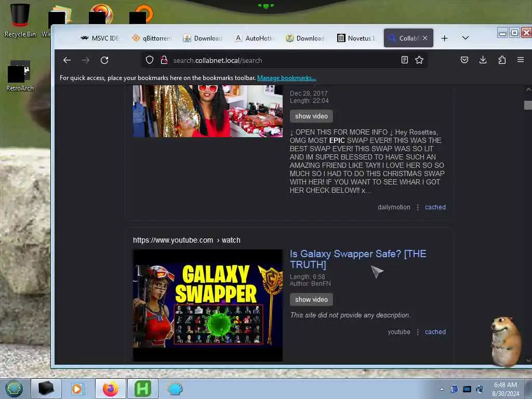Open 'Is Galaxy Swapper Safe?' result title

358,259
